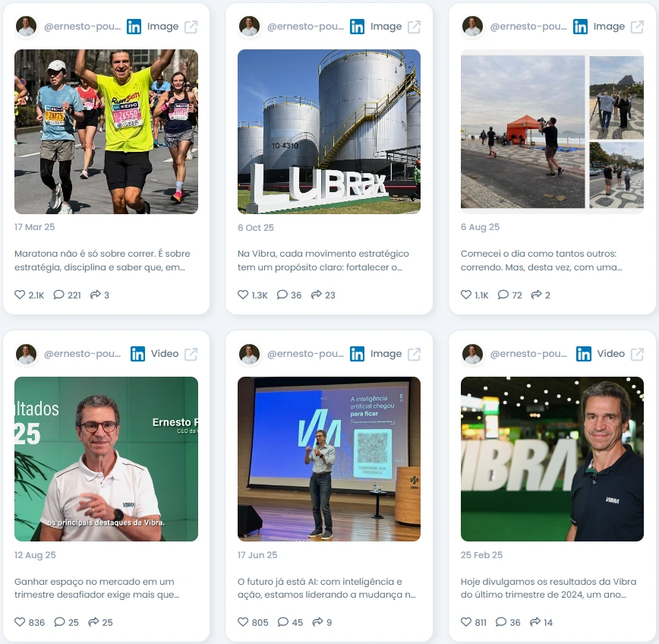Screen dimensions: 659x644
Task: Click heart icon on post with 2.1K likes
Action: [x=20, y=295]
